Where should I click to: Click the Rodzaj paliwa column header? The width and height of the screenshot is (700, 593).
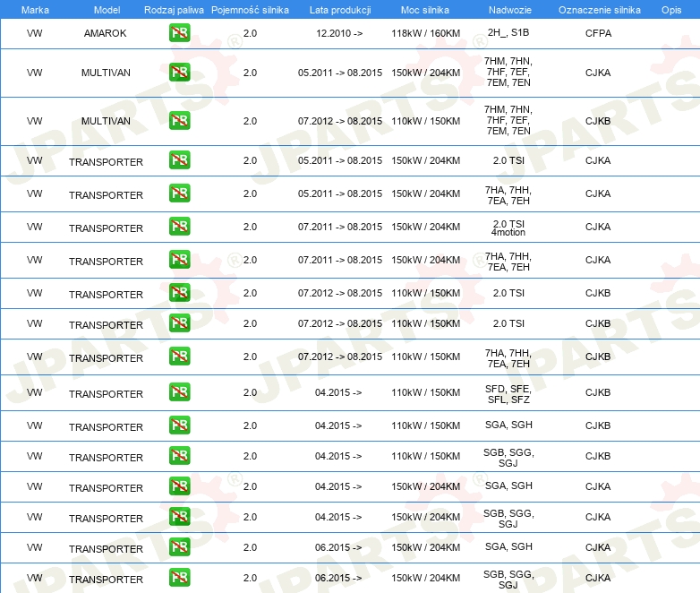[x=174, y=10]
